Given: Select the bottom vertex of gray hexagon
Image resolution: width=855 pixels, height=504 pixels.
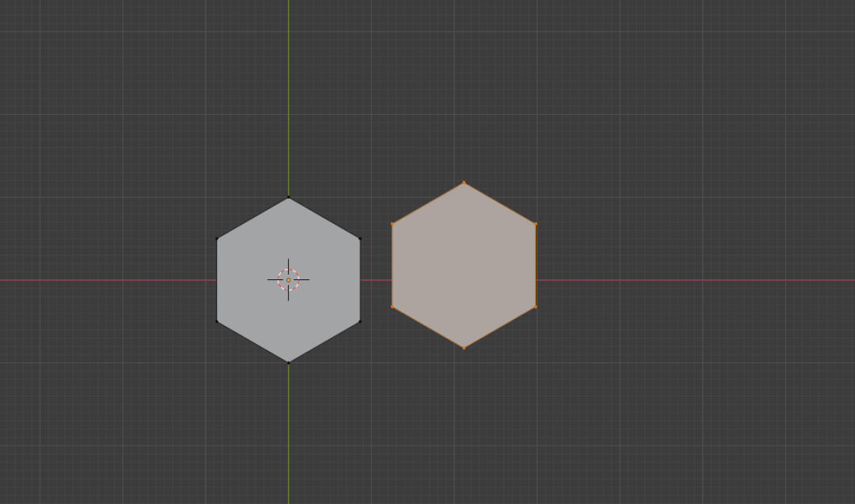Looking at the screenshot, I should pyautogui.click(x=288, y=362).
